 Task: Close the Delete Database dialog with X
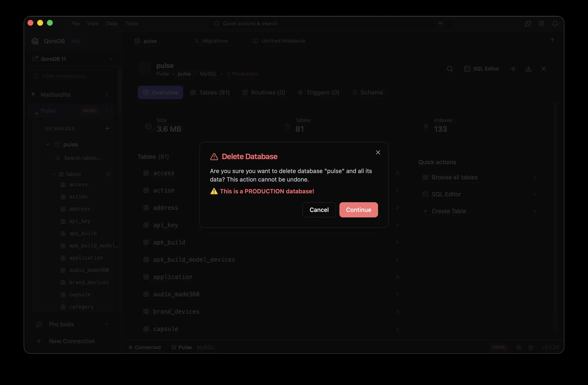click(378, 152)
